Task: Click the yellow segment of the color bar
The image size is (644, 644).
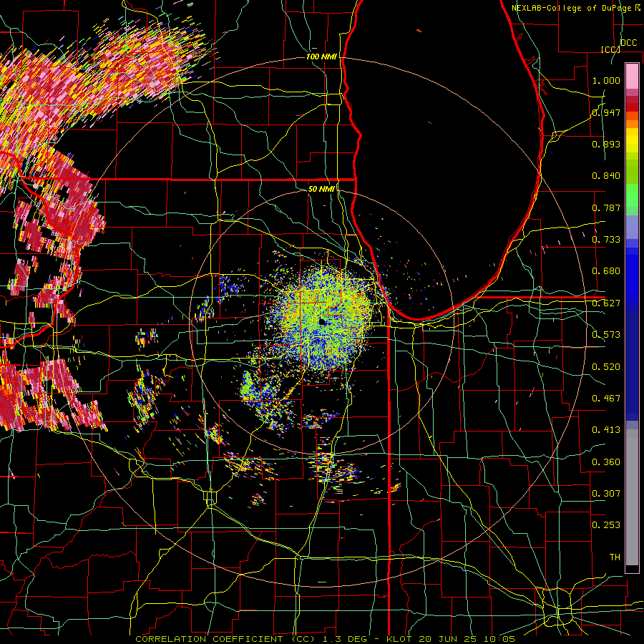Action: coord(632,142)
